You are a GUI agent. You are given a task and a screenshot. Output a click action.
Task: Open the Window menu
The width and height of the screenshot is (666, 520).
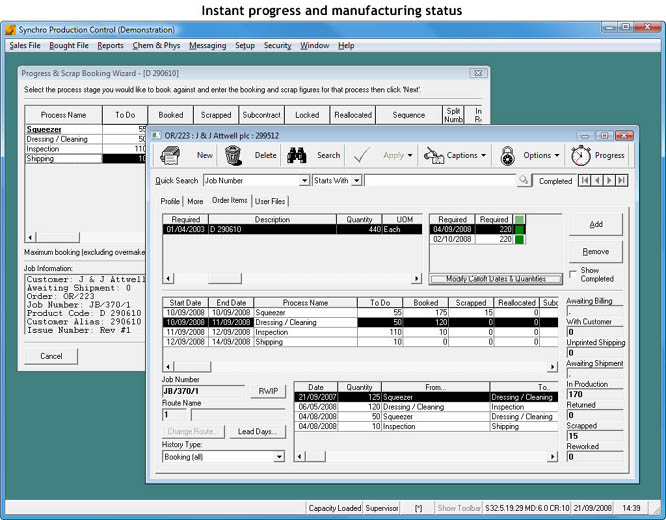click(x=315, y=45)
